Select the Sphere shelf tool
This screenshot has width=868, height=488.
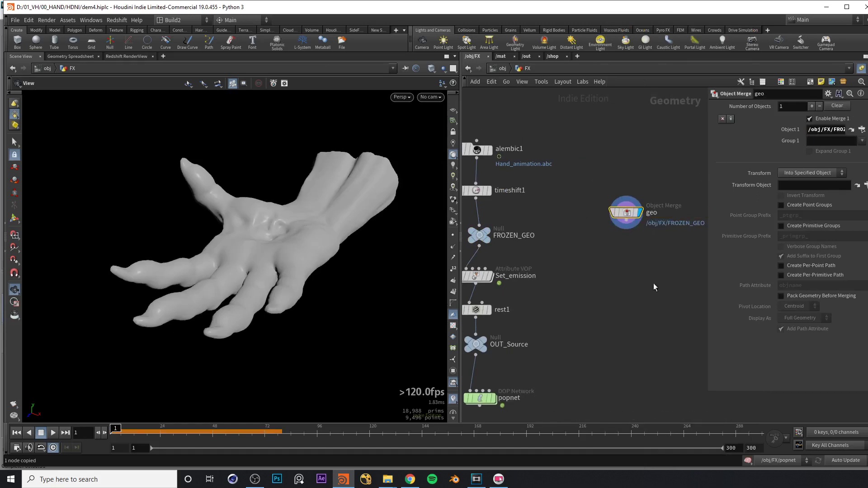tap(36, 42)
